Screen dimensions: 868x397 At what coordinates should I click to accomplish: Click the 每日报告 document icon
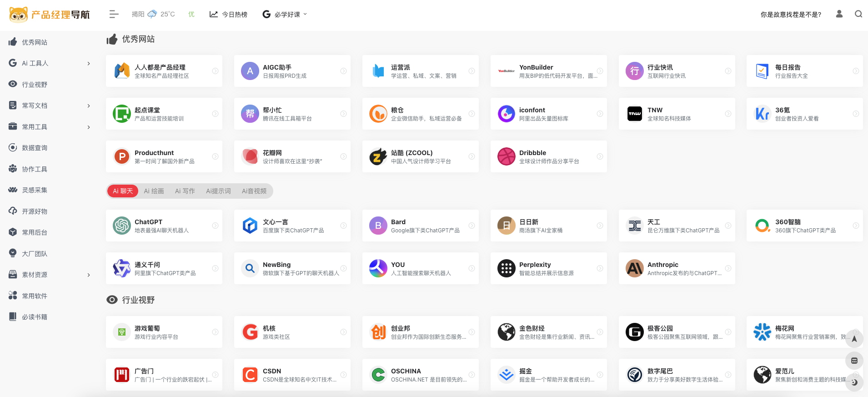[x=763, y=71]
